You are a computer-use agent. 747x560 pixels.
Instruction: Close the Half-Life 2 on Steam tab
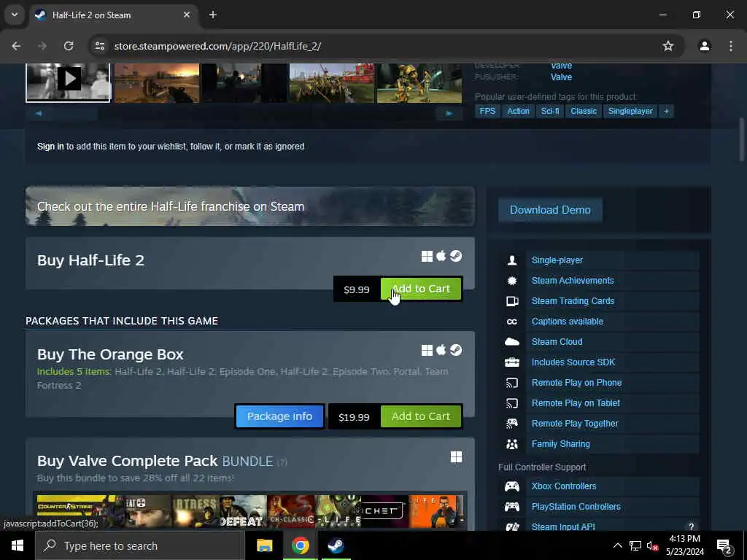click(187, 15)
